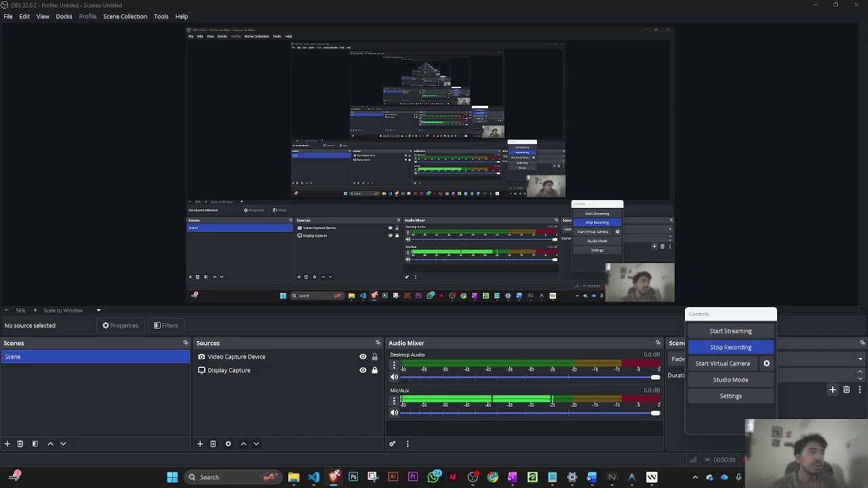The image size is (868, 488).
Task: Open the File menu
Action: (8, 16)
